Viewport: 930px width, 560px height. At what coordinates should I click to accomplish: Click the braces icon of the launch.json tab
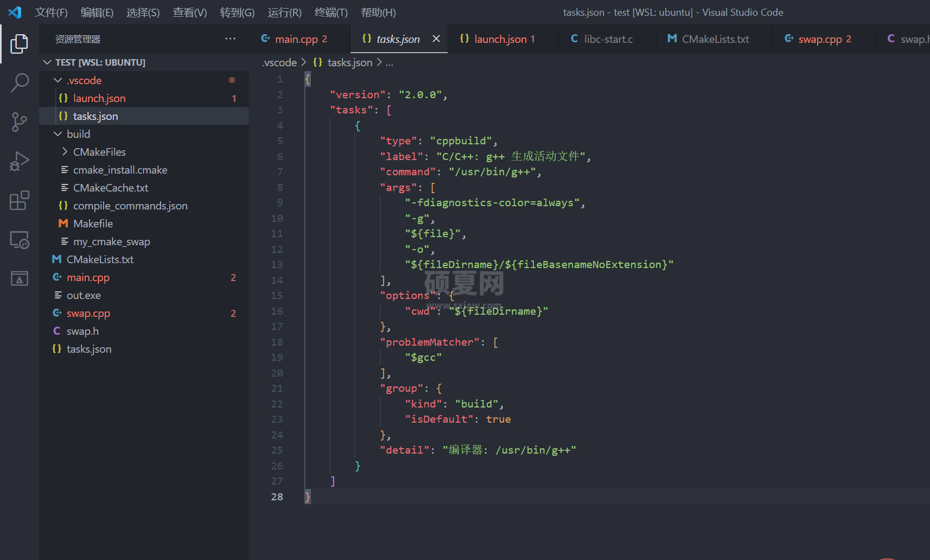[x=464, y=39]
